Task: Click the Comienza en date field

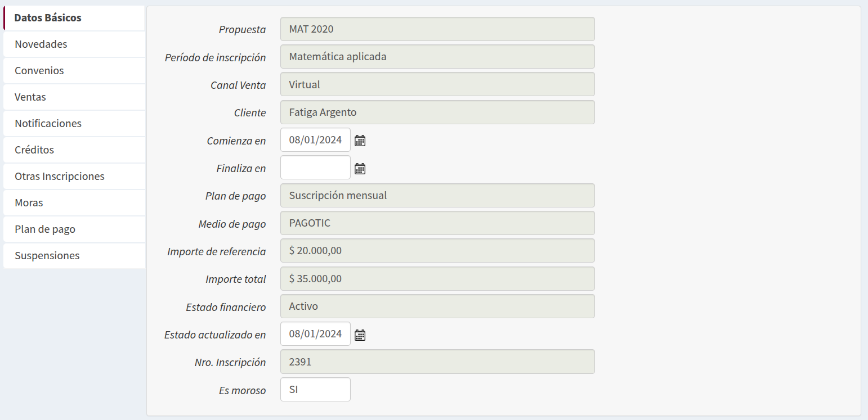Action: [315, 140]
